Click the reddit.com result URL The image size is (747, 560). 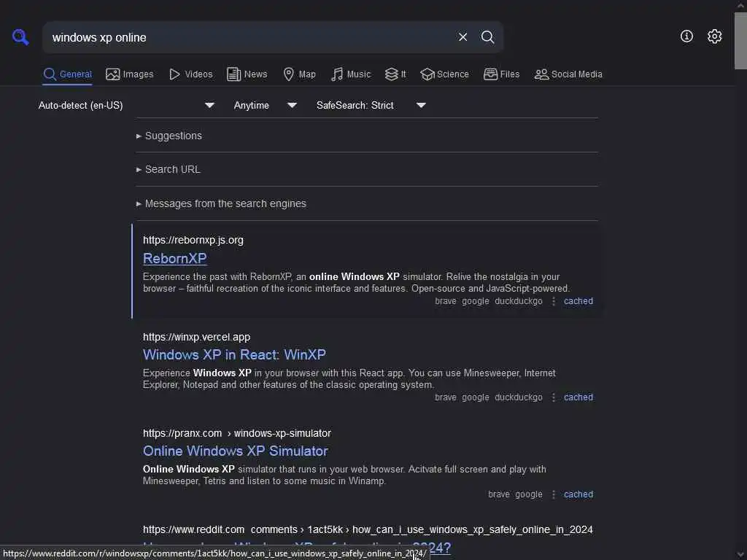(368, 529)
